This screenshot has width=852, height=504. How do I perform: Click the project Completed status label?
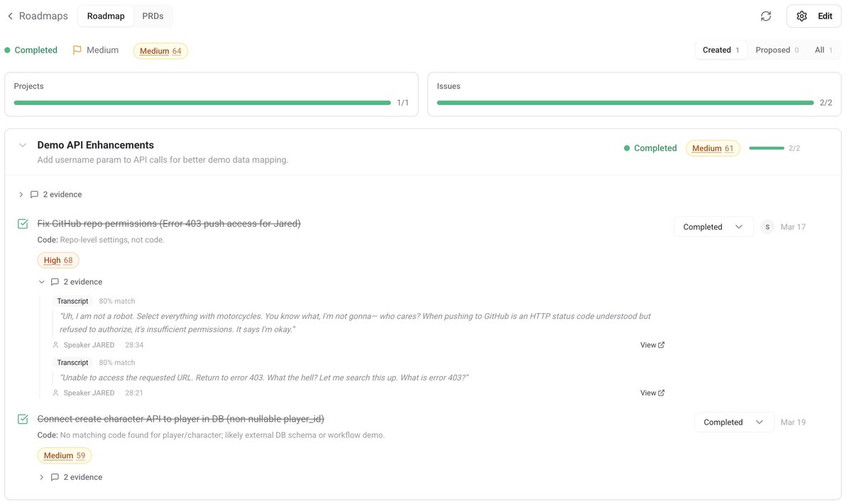point(655,148)
